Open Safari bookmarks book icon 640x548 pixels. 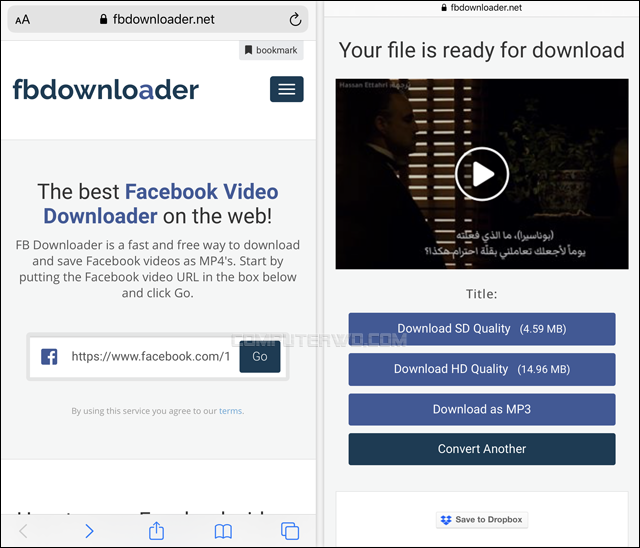click(223, 531)
